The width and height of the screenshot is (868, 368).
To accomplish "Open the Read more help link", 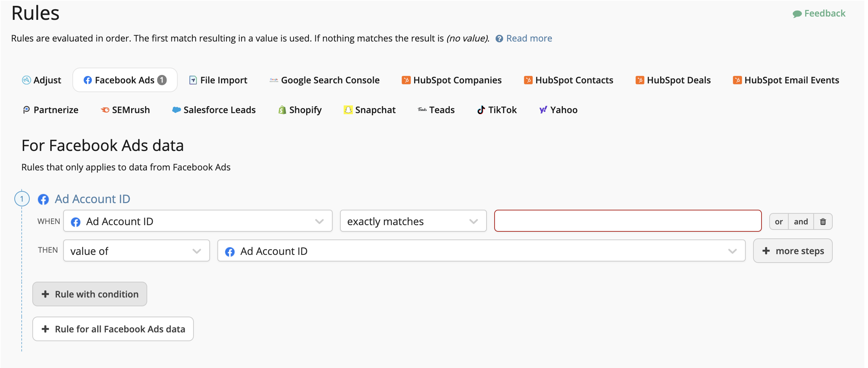I will click(529, 38).
